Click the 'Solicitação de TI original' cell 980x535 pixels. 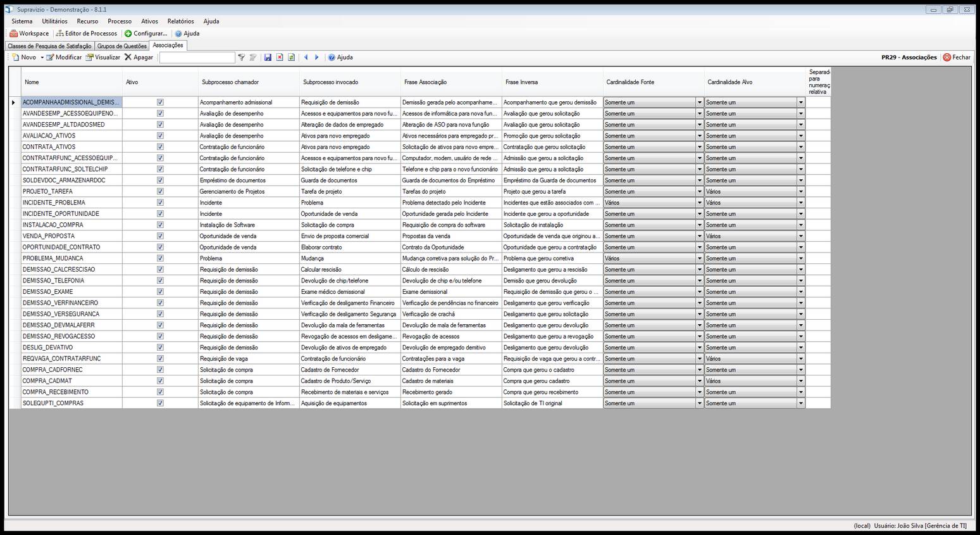click(x=552, y=403)
